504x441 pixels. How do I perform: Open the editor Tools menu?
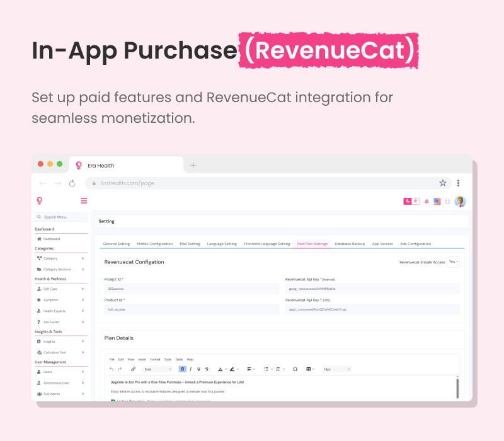pyautogui.click(x=168, y=359)
